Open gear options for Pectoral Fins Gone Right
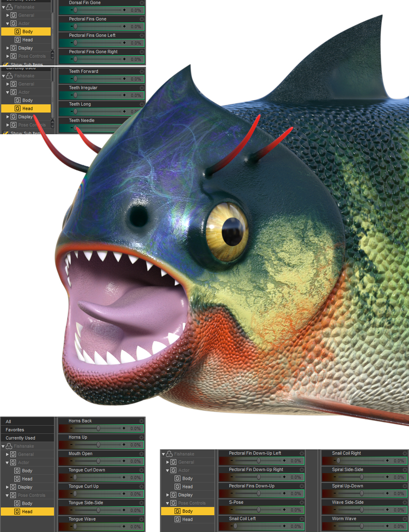The height and width of the screenshot is (532, 409). point(142,52)
